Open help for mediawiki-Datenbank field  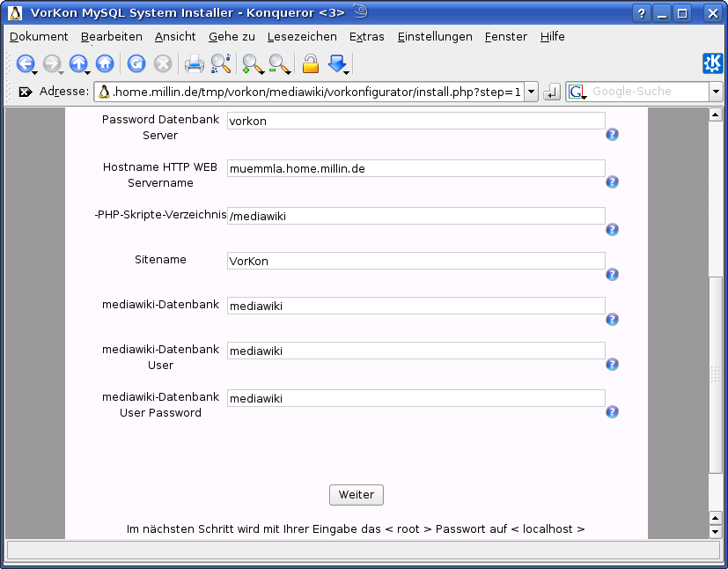[612, 320]
